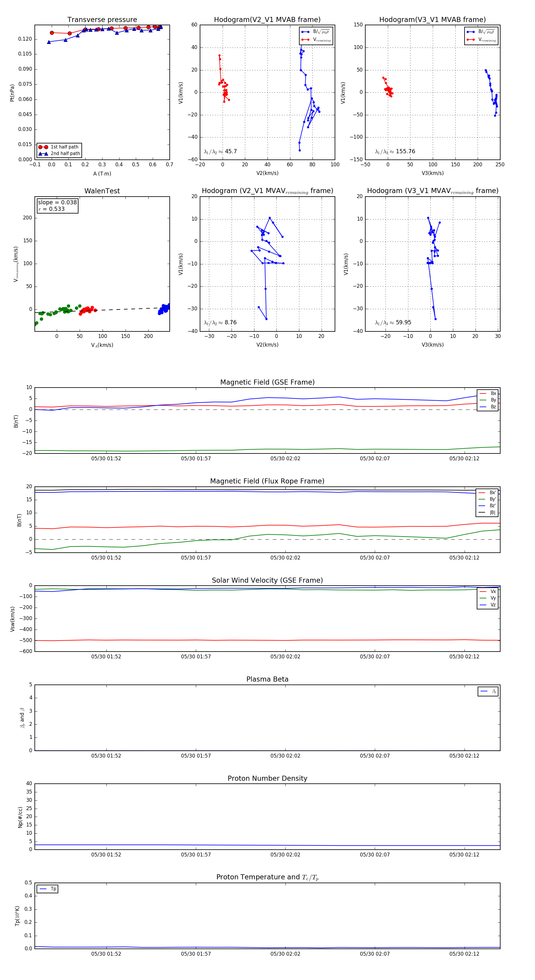This screenshot has height=980, width=535.
Task: Click the 'Tp' legend in the temperature panel
Action: (x=48, y=889)
